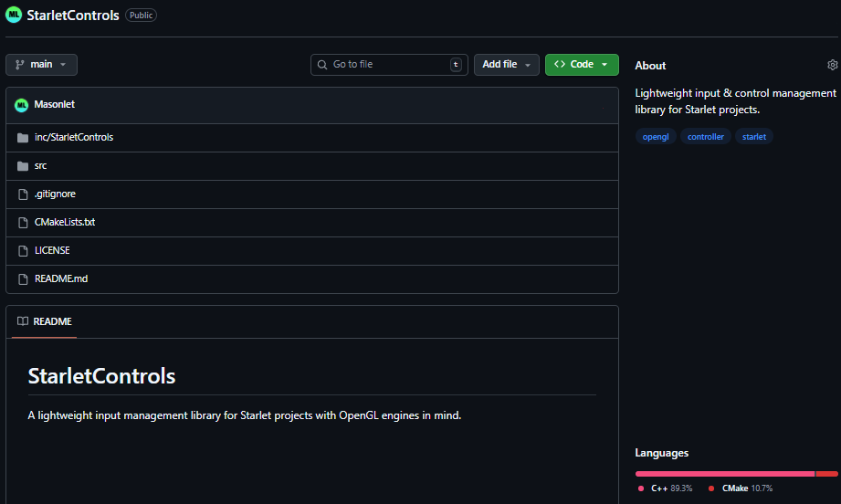Open the LICENSE file

[x=52, y=250]
